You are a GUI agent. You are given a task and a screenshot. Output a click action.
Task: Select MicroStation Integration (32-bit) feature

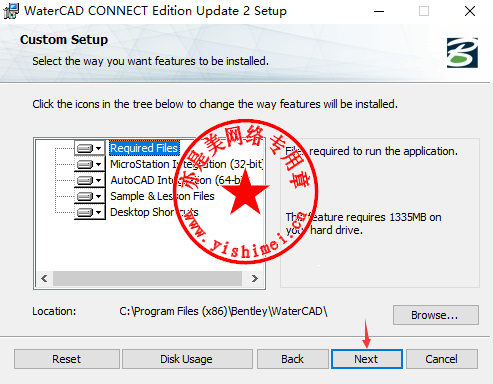pos(186,164)
